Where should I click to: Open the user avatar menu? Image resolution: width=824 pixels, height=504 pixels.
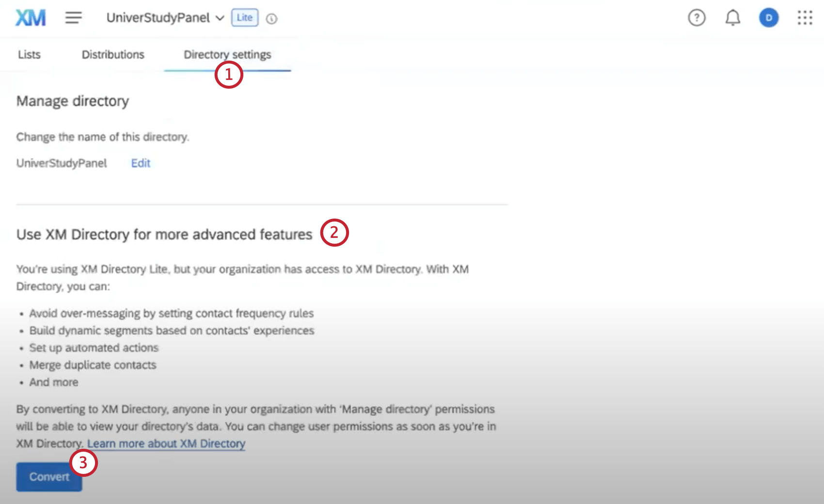(768, 17)
